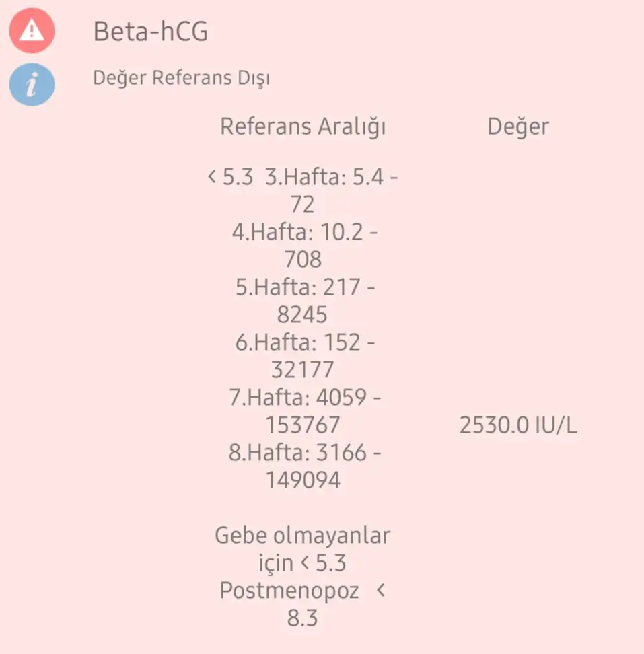Select the Değer column header
644x654 pixels.
pyautogui.click(x=518, y=126)
